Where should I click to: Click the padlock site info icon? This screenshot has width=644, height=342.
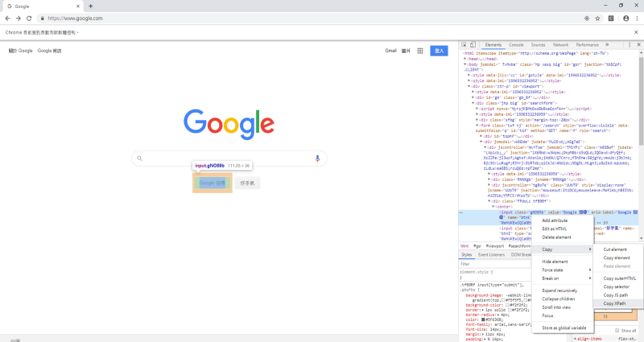[42, 18]
